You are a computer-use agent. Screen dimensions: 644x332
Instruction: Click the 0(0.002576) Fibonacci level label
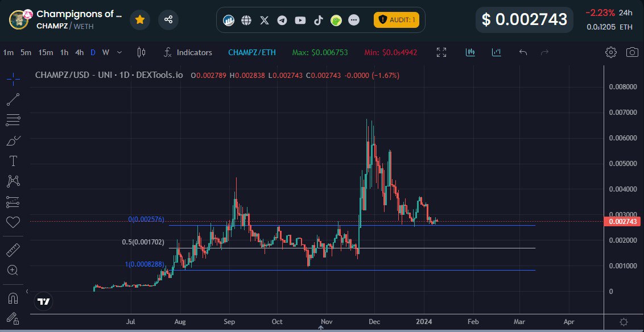coord(146,219)
